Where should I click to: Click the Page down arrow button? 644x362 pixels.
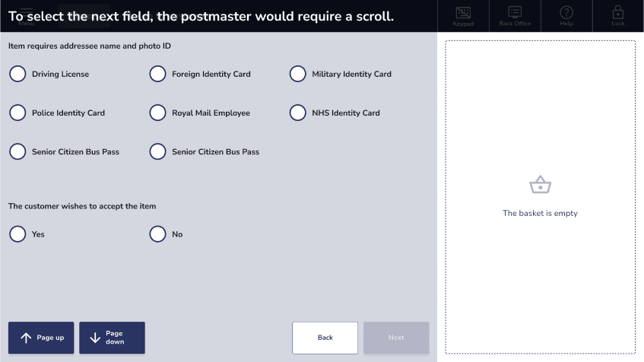click(112, 338)
